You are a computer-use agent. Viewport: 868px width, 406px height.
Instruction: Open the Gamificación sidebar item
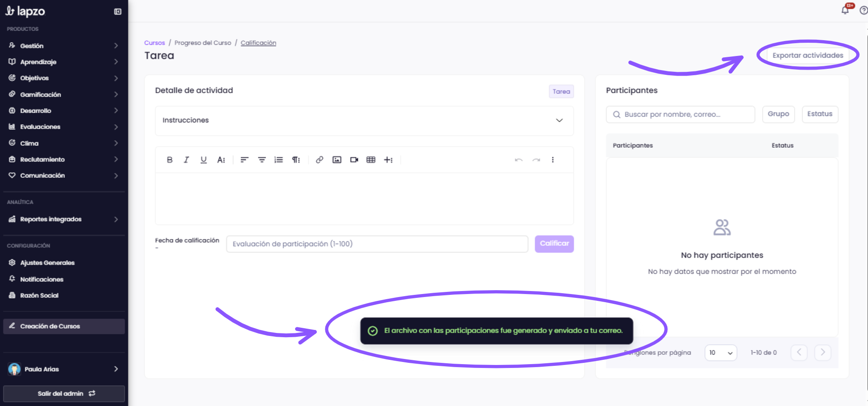64,94
